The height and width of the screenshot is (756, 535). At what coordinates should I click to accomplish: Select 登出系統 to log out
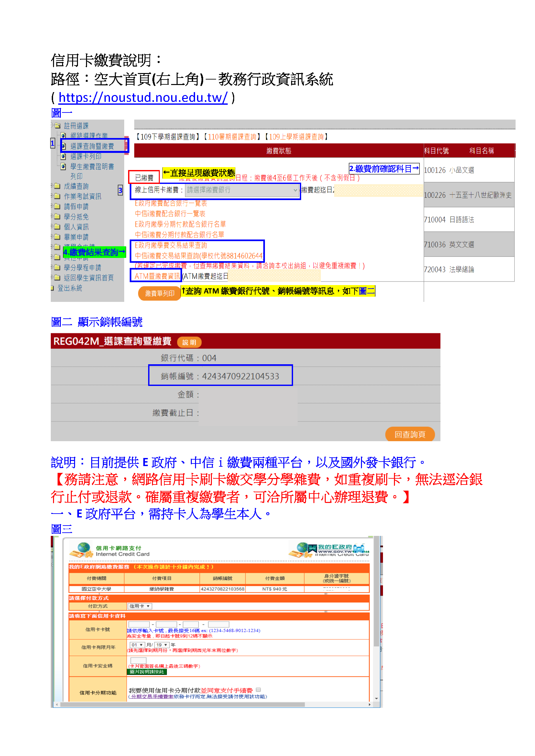click(70, 288)
